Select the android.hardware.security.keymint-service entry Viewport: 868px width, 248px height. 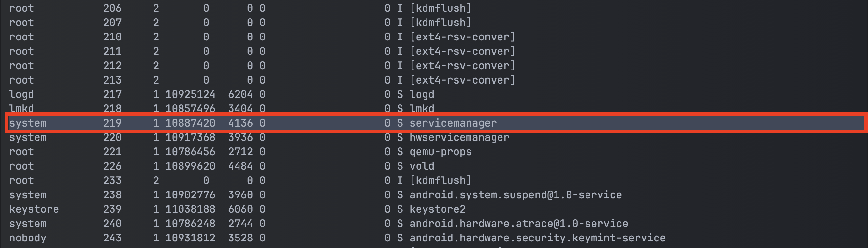coord(537,238)
